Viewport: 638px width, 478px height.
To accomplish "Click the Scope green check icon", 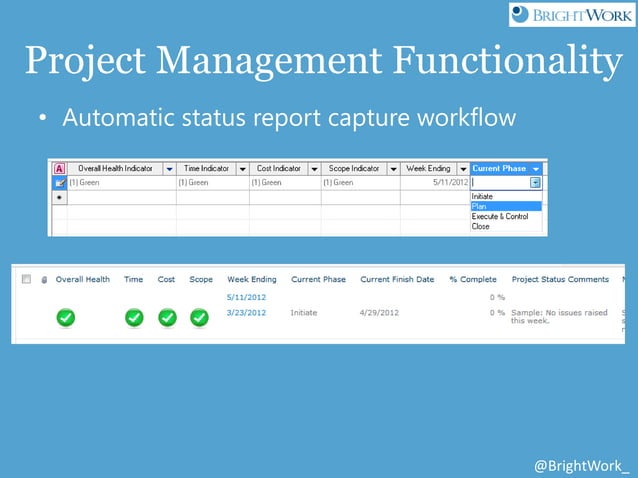I will [x=199, y=318].
